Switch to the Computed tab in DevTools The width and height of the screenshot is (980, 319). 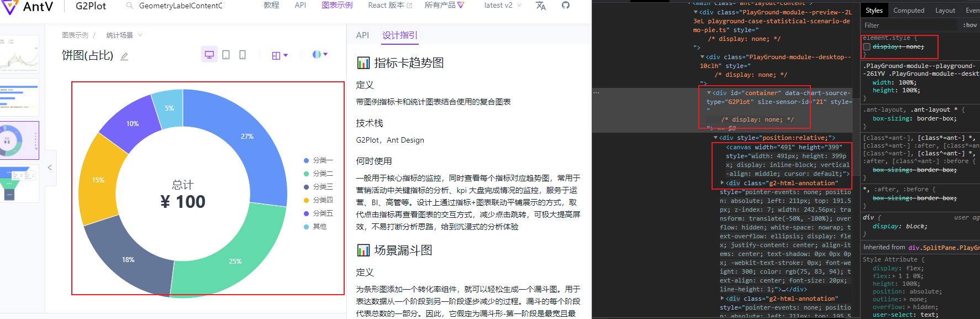point(909,11)
